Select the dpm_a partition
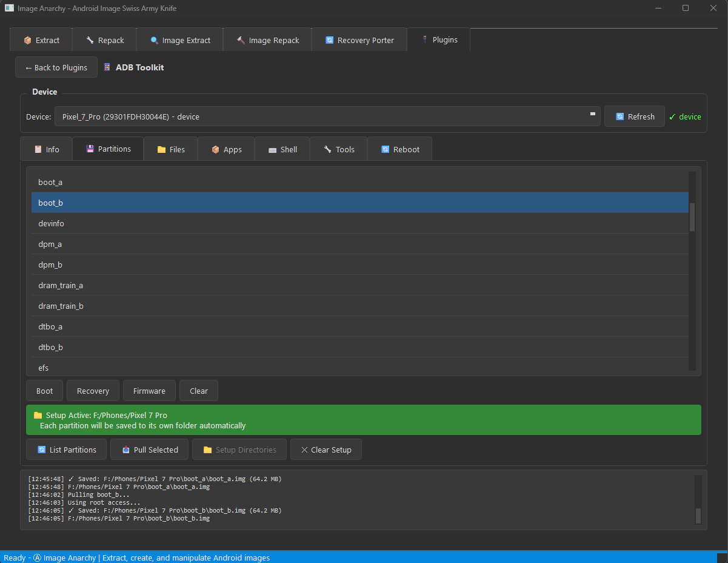The image size is (728, 563). [x=360, y=244]
